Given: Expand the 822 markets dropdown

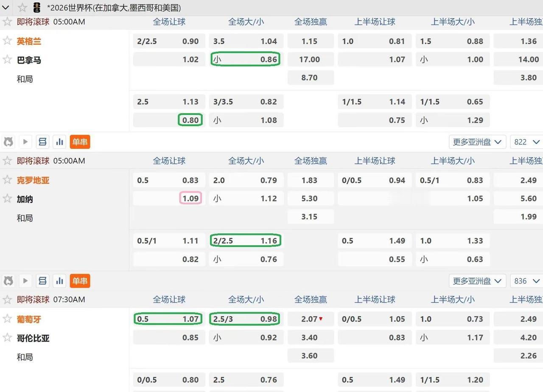Looking at the screenshot, I should point(526,142).
